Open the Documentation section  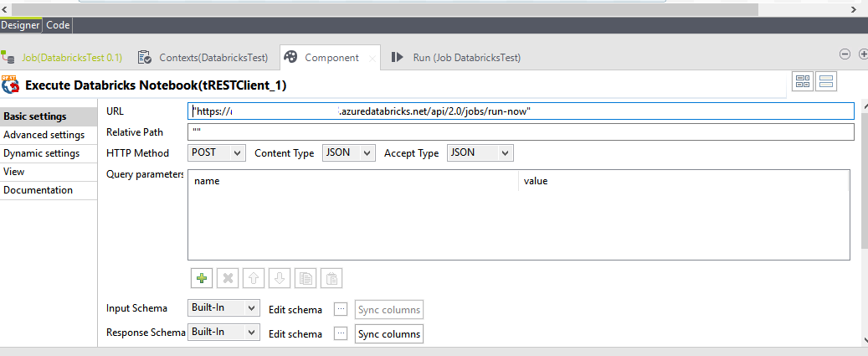(49, 190)
